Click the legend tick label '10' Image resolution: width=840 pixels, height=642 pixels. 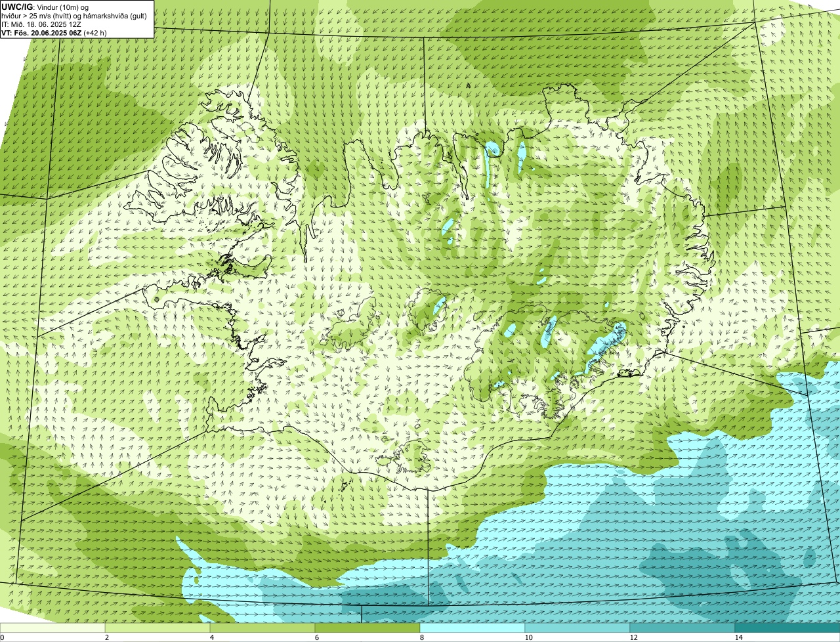[x=529, y=637]
